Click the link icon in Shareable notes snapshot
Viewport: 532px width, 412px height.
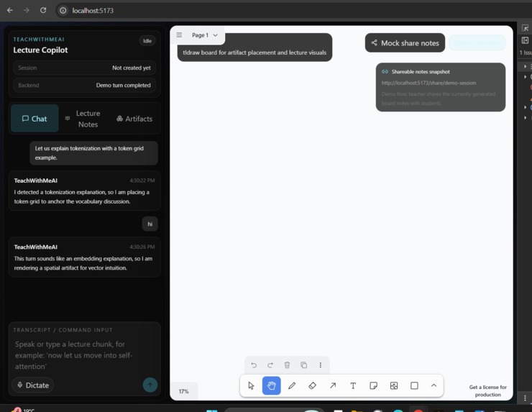click(x=385, y=72)
